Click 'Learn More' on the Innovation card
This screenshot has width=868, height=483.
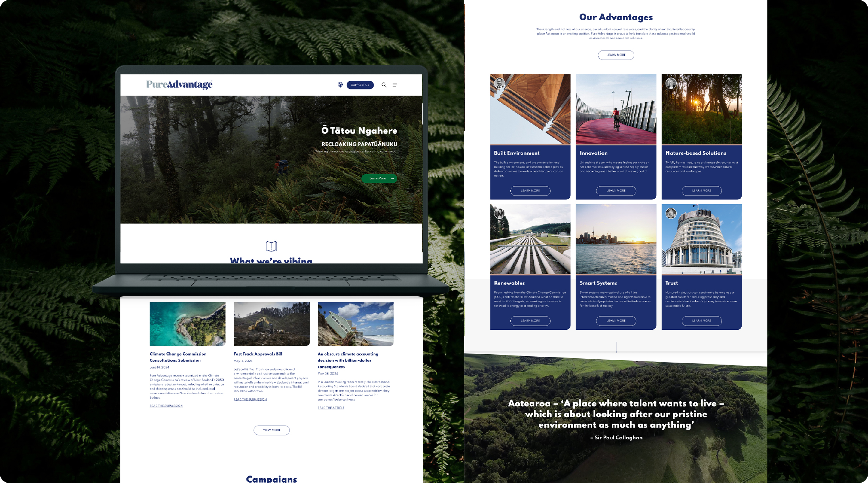[x=616, y=190]
